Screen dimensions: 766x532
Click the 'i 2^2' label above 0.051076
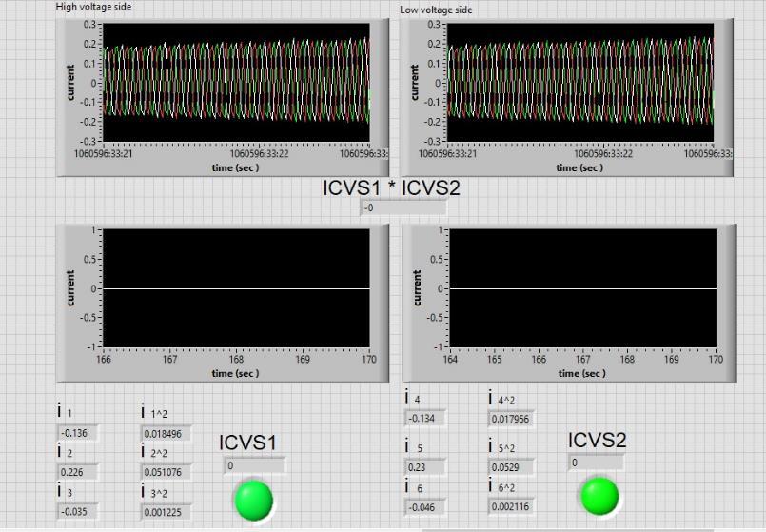click(154, 451)
